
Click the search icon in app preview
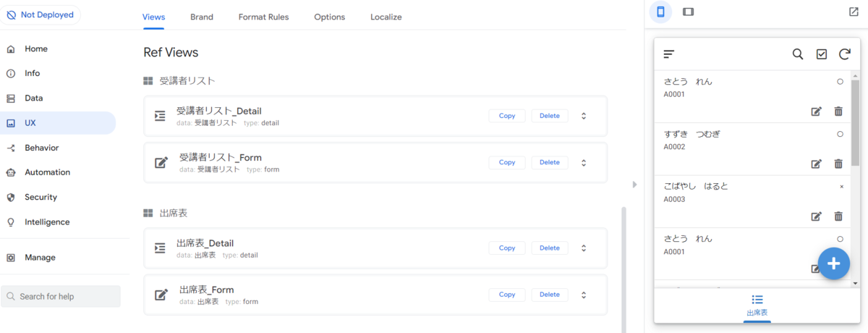click(x=798, y=54)
